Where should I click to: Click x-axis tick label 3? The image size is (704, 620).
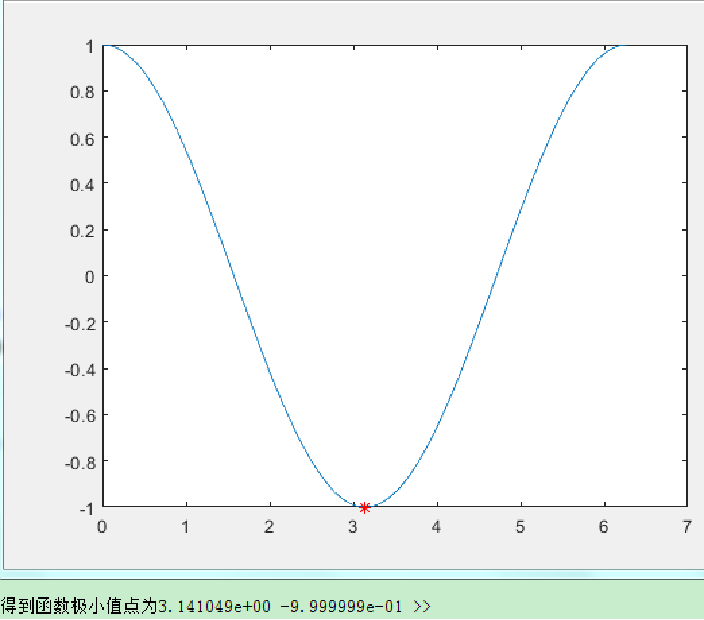tap(353, 527)
